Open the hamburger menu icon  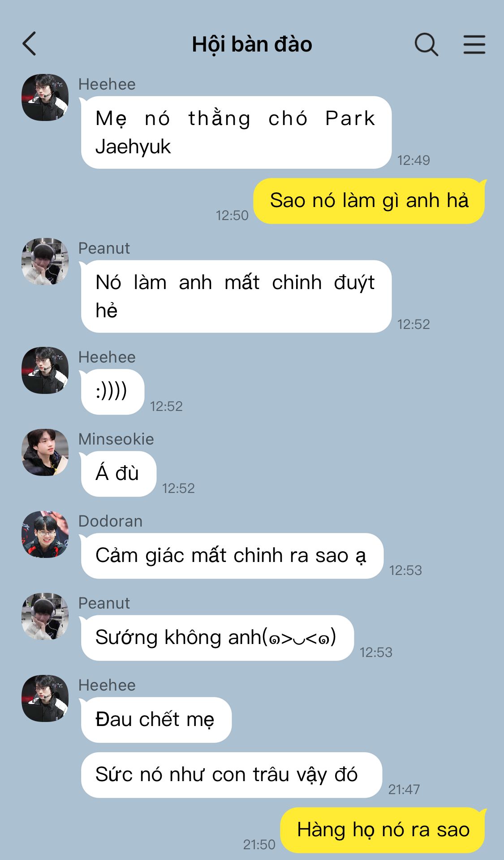tap(474, 44)
